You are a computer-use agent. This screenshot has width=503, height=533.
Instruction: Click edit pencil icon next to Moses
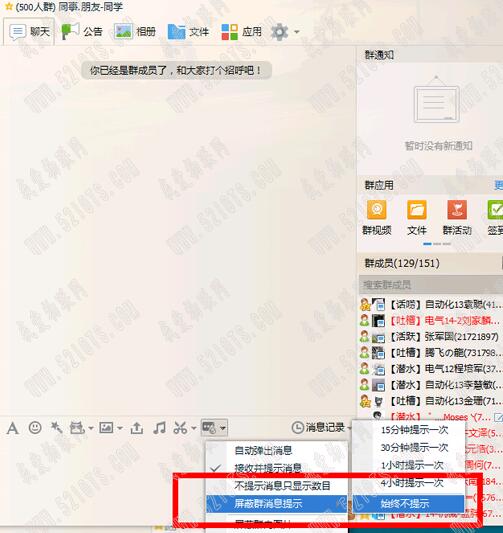(498, 417)
